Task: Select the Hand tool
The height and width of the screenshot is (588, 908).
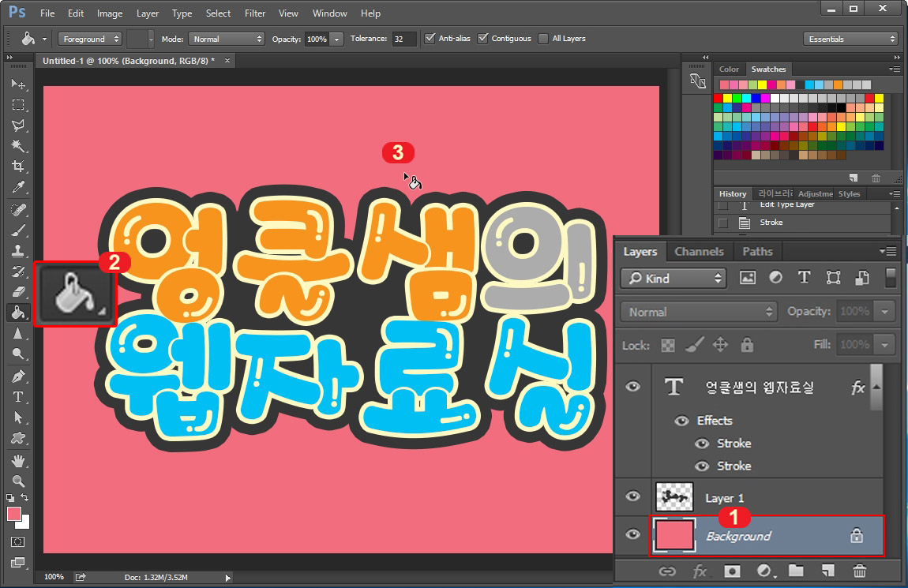Action: (x=18, y=461)
